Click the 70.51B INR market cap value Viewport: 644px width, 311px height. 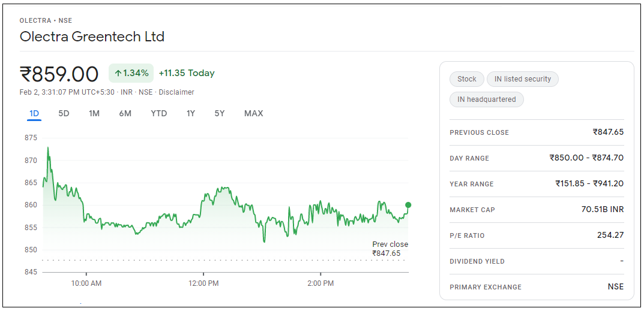point(603,210)
